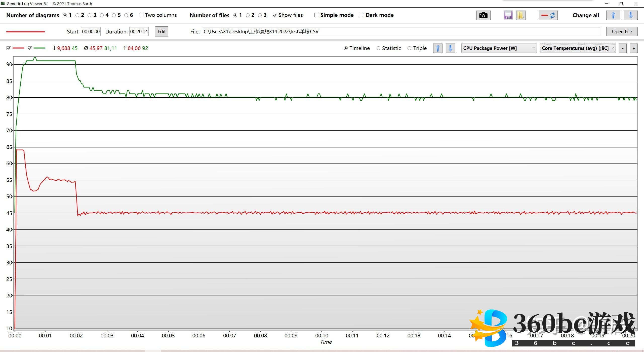Enable the Dark mode checkbox
The image size is (644, 352).
coord(362,15)
